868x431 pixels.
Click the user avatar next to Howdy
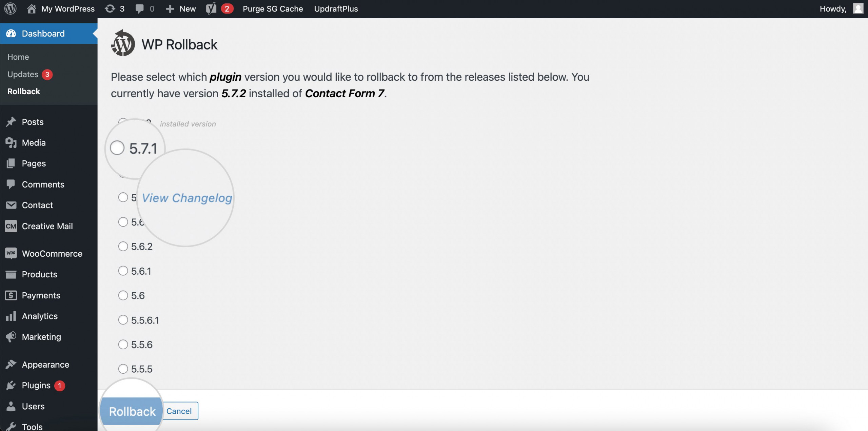[x=858, y=8]
